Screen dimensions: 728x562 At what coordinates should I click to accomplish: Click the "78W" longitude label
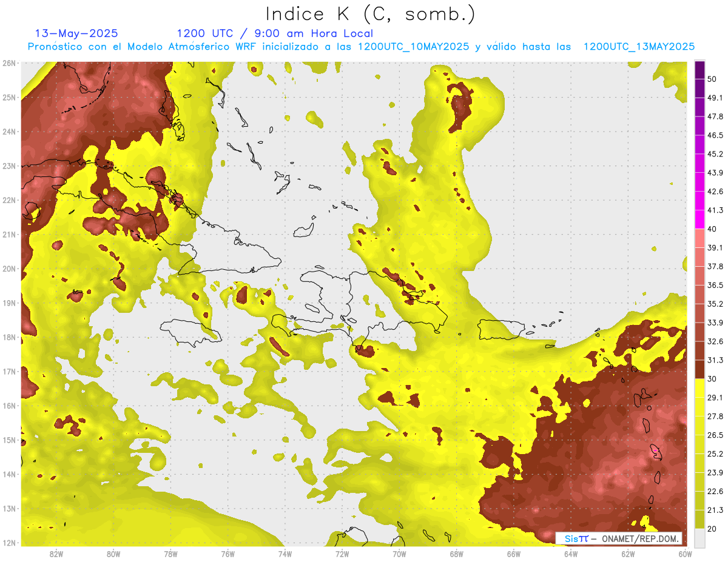170,554
